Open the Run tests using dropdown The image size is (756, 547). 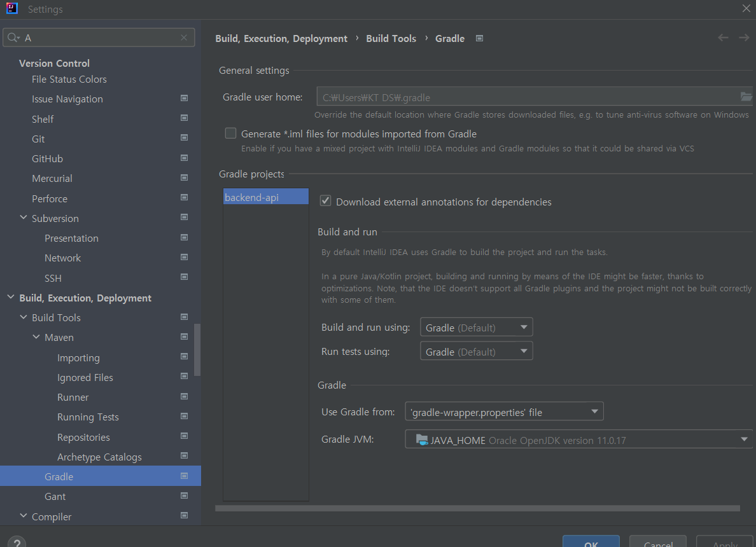click(477, 351)
